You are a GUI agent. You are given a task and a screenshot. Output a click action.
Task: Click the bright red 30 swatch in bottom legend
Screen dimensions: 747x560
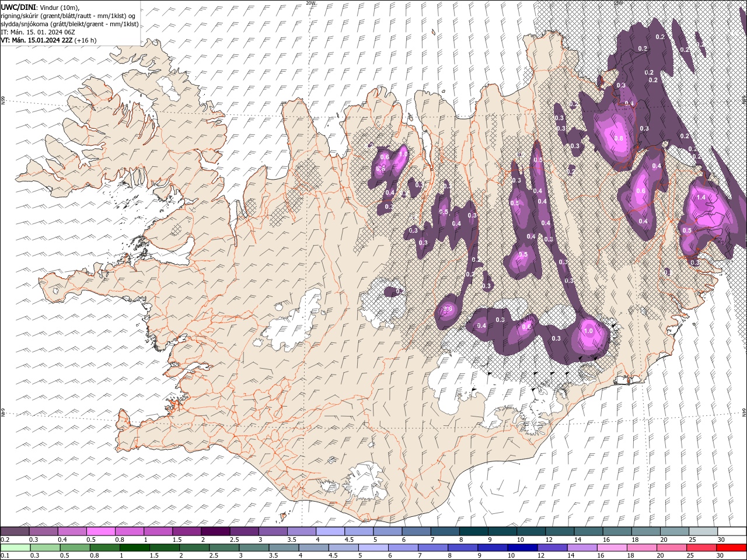pyautogui.click(x=731, y=548)
